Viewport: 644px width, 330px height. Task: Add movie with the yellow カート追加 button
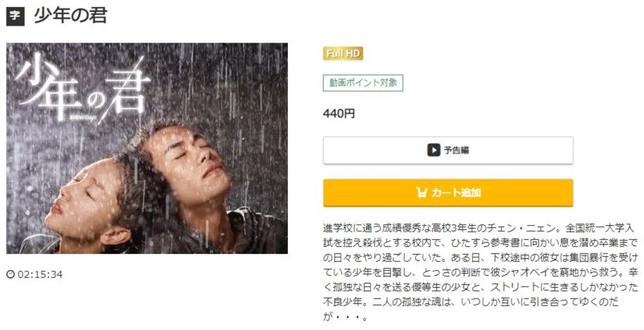(x=448, y=192)
